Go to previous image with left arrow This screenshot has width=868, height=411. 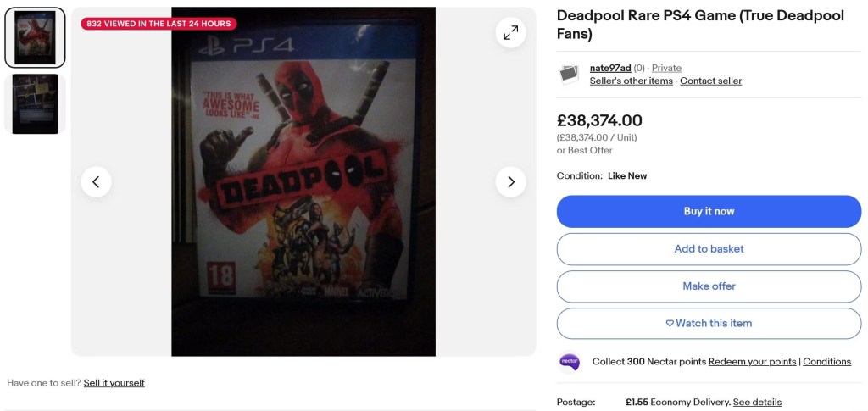click(96, 182)
